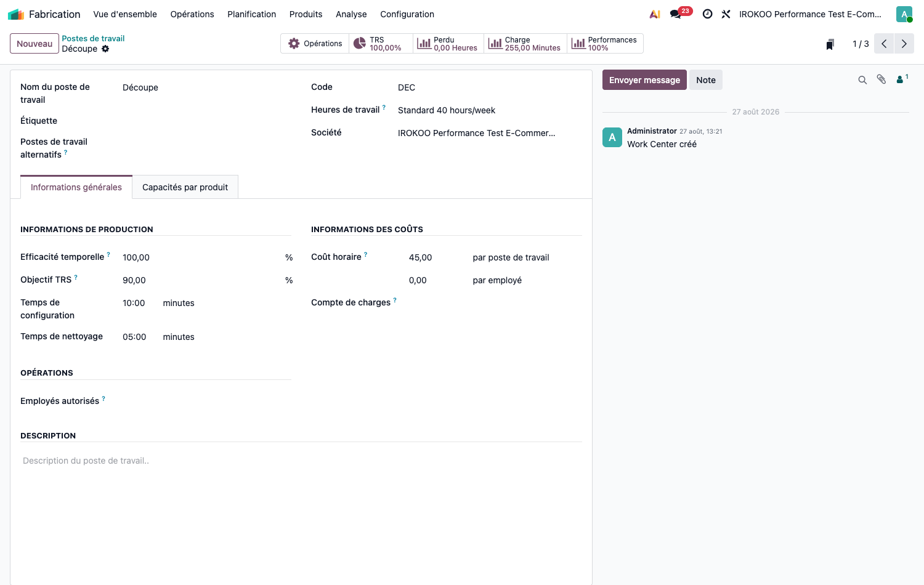Switch to Capacités par produit tab
The width and height of the screenshot is (924, 585).
point(185,187)
